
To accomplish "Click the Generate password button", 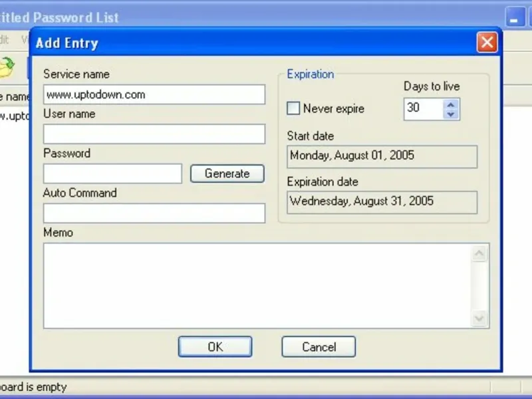I will coord(227,174).
